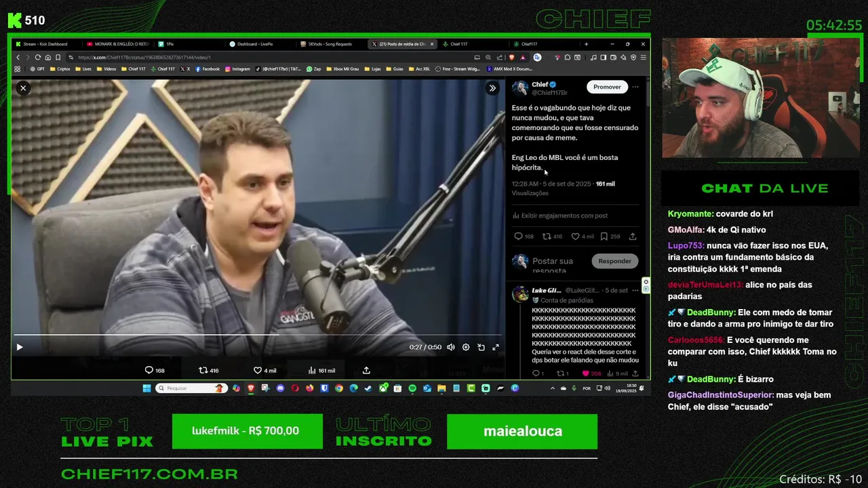Viewport: 868px width, 488px height.
Task: Open video settings gear
Action: (x=466, y=347)
